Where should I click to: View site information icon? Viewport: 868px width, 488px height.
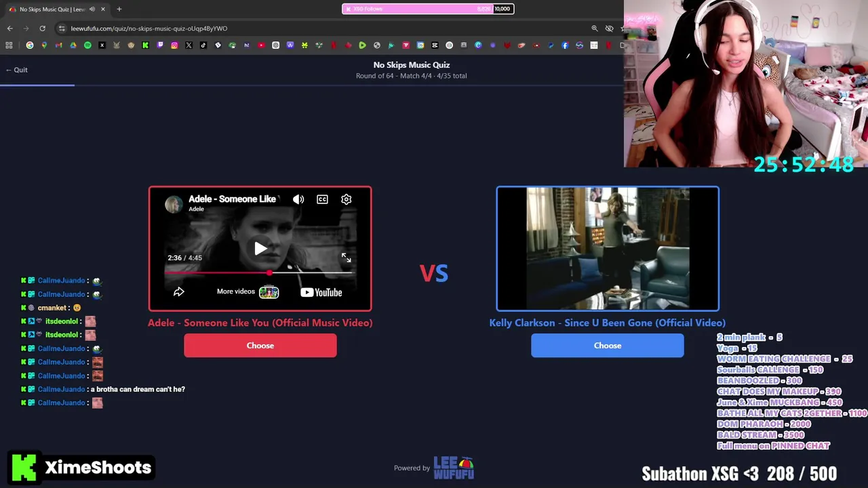point(62,28)
